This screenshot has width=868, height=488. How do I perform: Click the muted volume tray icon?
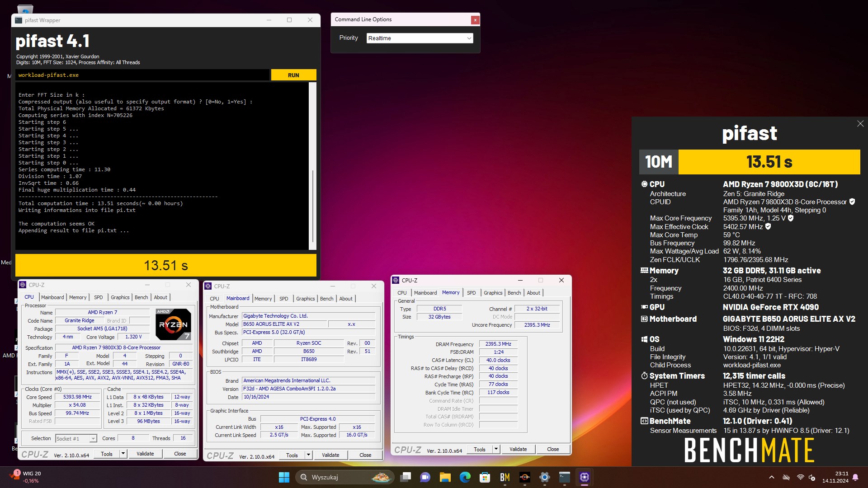(x=812, y=477)
